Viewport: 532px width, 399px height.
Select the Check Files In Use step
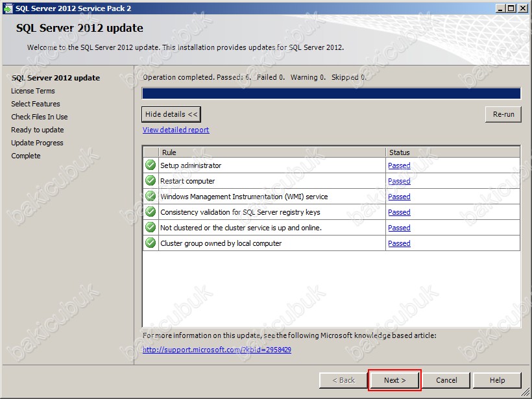[40, 117]
